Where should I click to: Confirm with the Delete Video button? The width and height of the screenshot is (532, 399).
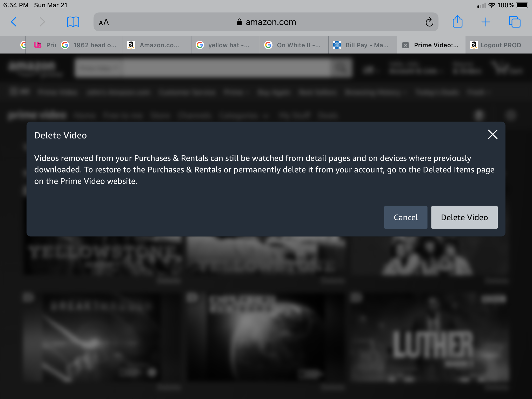[x=464, y=217]
